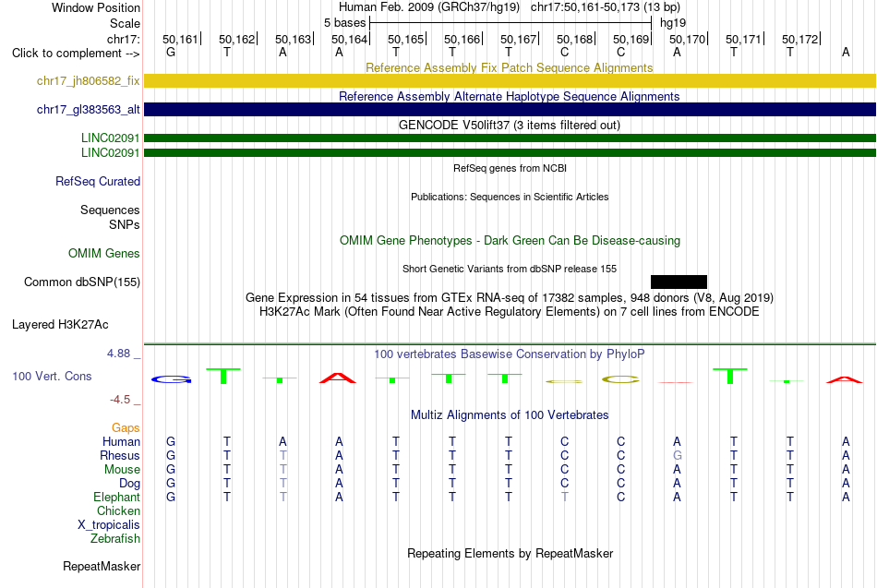Click the Mouse species row label
Image resolution: width=877 pixels, height=588 pixels.
point(122,470)
